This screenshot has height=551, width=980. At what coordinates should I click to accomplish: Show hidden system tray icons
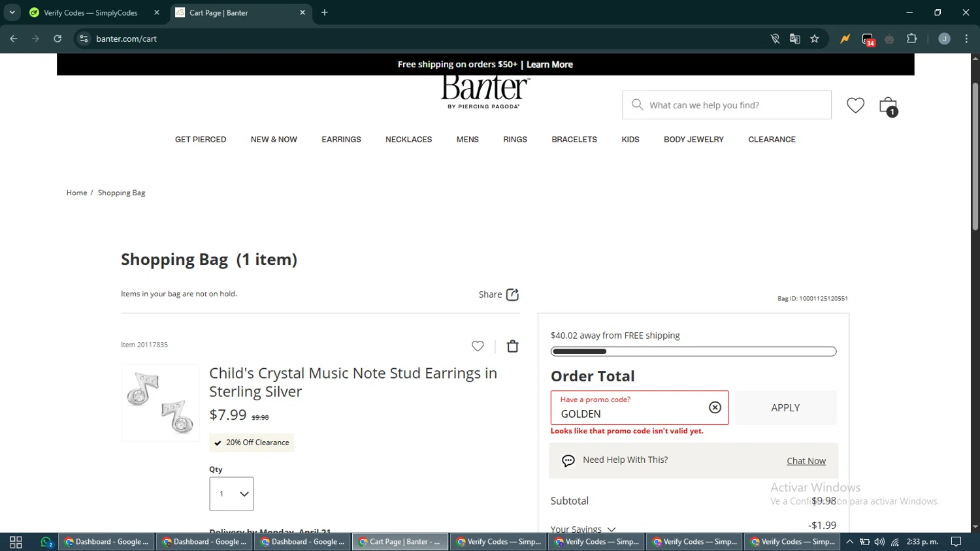coord(850,542)
